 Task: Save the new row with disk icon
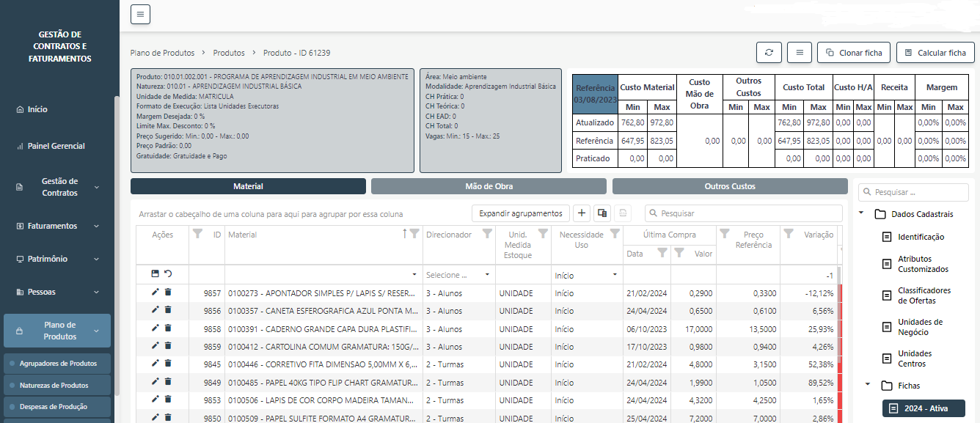coord(155,274)
